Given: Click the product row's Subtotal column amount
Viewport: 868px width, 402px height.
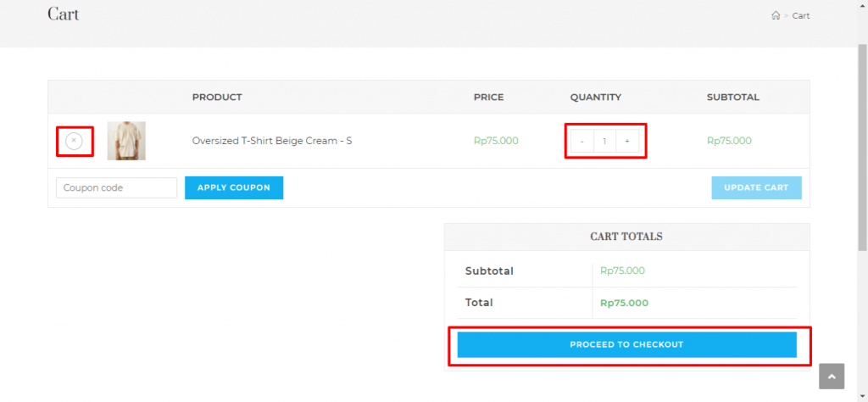Looking at the screenshot, I should [x=729, y=141].
